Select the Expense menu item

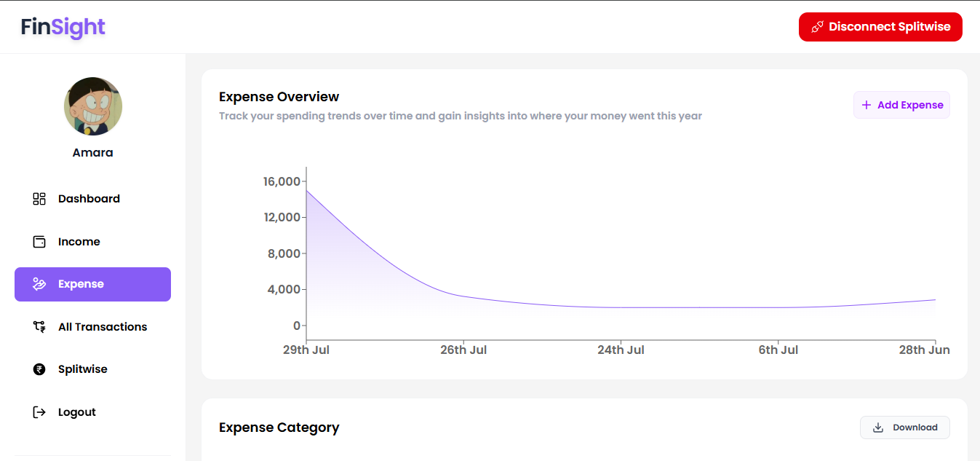click(x=92, y=284)
